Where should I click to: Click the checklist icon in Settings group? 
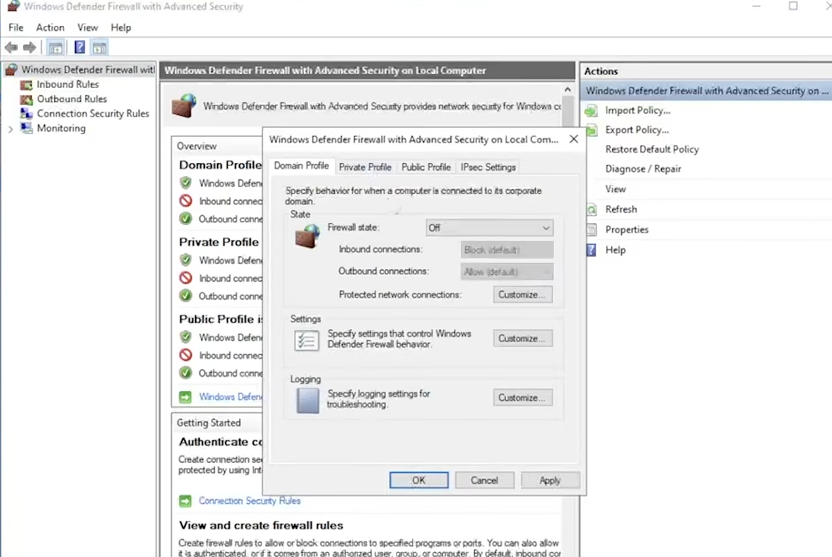307,341
